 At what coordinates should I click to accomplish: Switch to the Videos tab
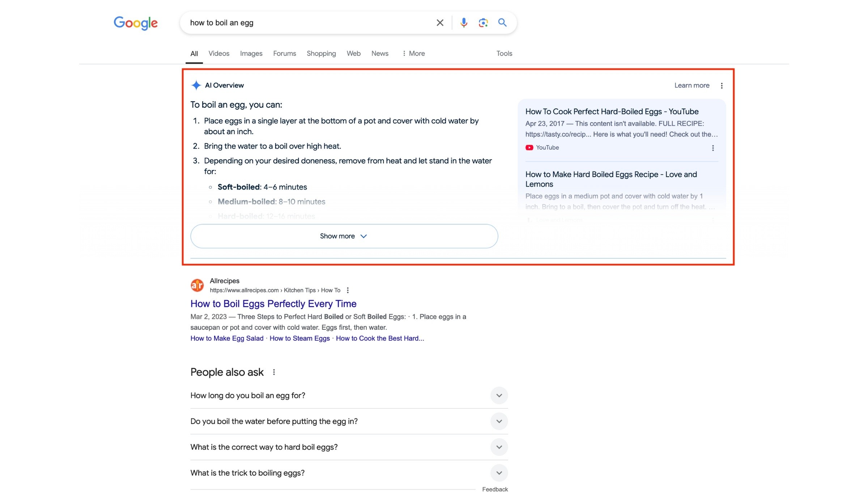coord(219,54)
